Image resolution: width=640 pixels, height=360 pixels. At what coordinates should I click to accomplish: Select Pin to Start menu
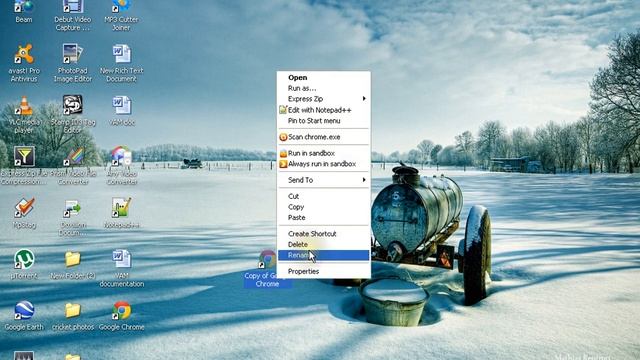(x=324, y=120)
